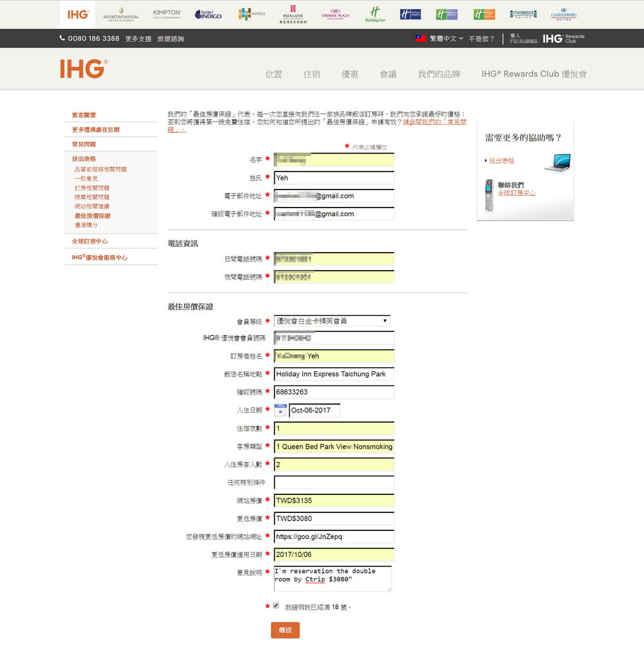The width and height of the screenshot is (644, 649).
Task: Open IHG 優悅會服務中心 sidebar link
Action: pyautogui.click(x=99, y=257)
